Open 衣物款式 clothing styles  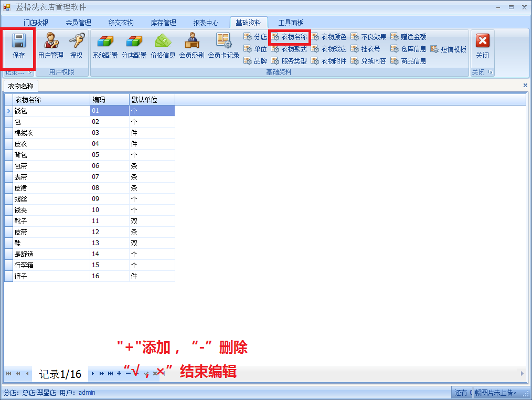coord(289,49)
